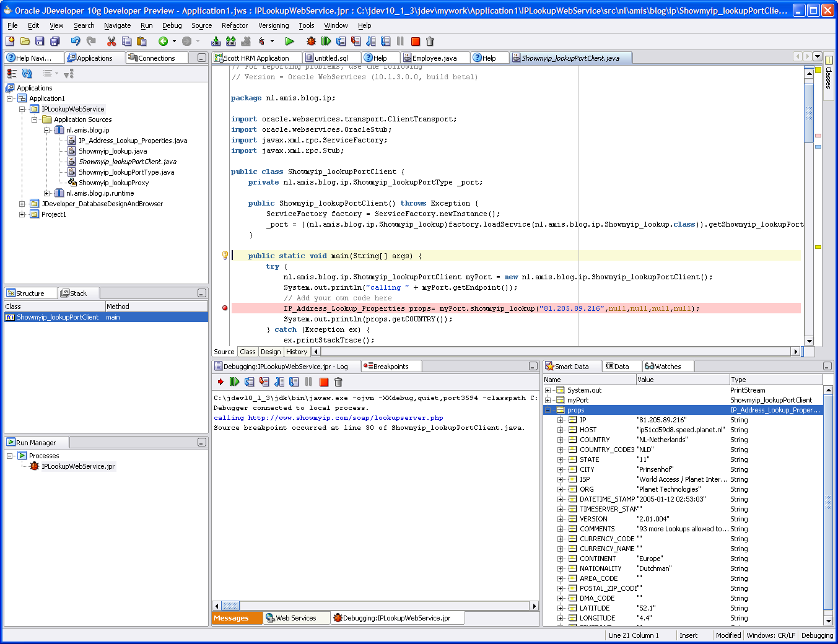Click the Save All toolbar icon

pyautogui.click(x=55, y=41)
